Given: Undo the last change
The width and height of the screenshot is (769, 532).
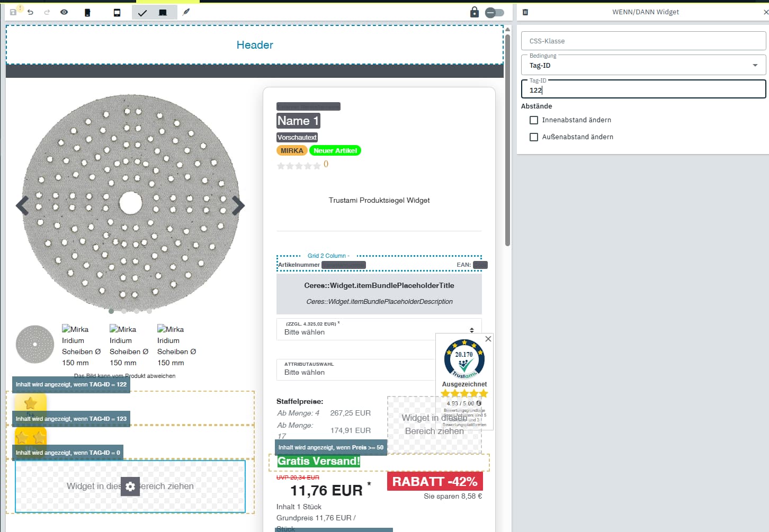Looking at the screenshot, I should click(31, 12).
